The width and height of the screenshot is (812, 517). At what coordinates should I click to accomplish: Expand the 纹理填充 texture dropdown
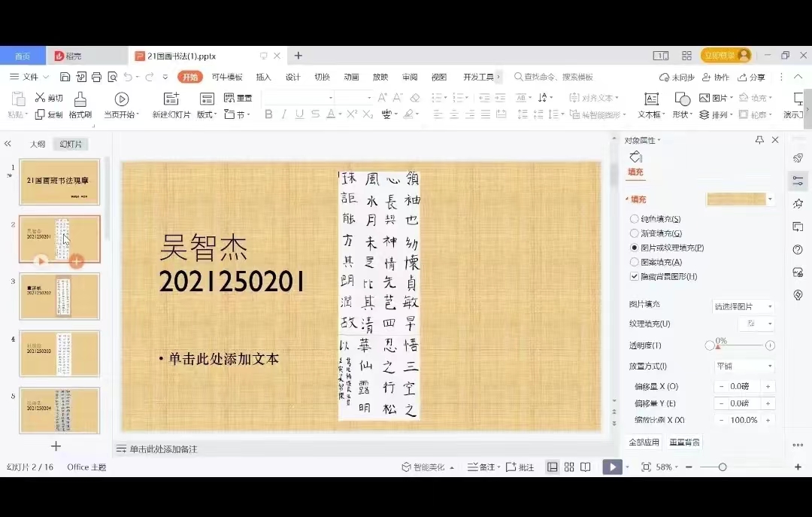pos(756,324)
